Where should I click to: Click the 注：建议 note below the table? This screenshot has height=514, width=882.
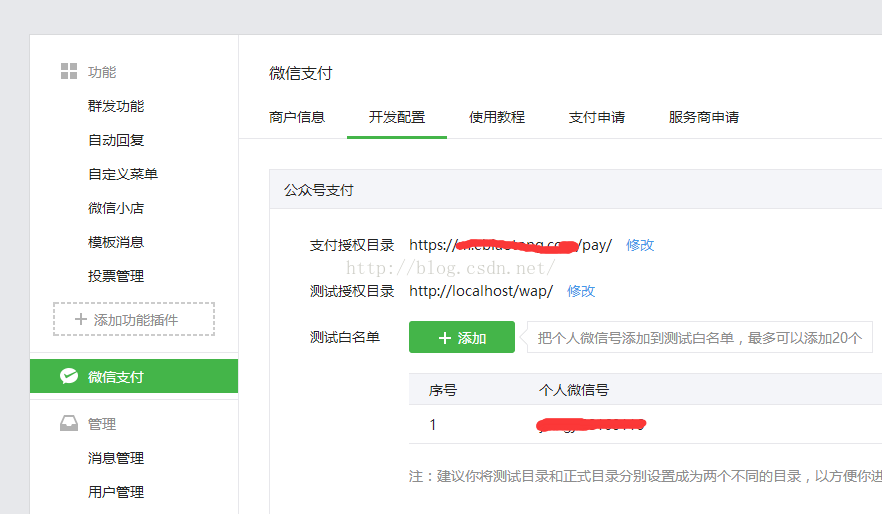[645, 476]
